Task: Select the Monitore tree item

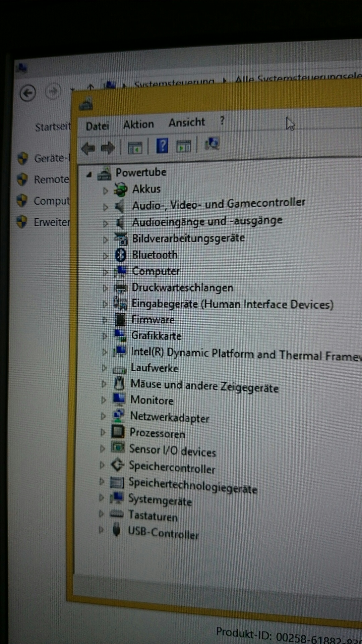Action: 152,400
